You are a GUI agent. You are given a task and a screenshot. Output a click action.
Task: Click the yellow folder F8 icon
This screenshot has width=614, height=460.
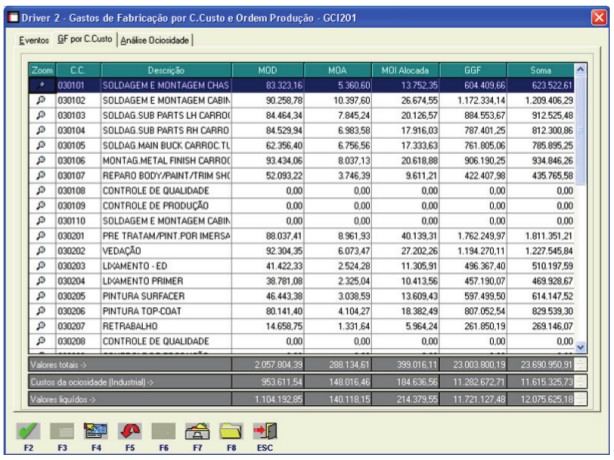(x=231, y=431)
